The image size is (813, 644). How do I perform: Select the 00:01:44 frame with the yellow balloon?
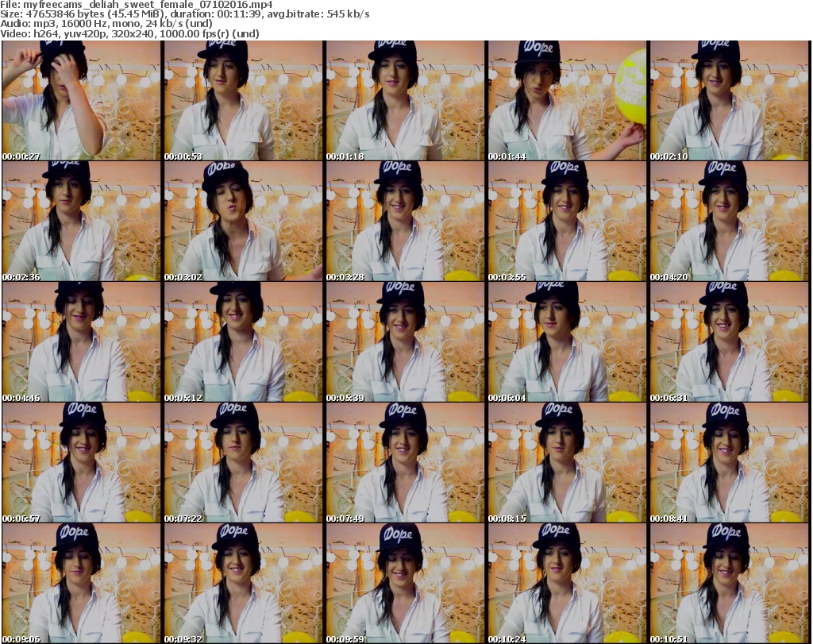(567, 101)
